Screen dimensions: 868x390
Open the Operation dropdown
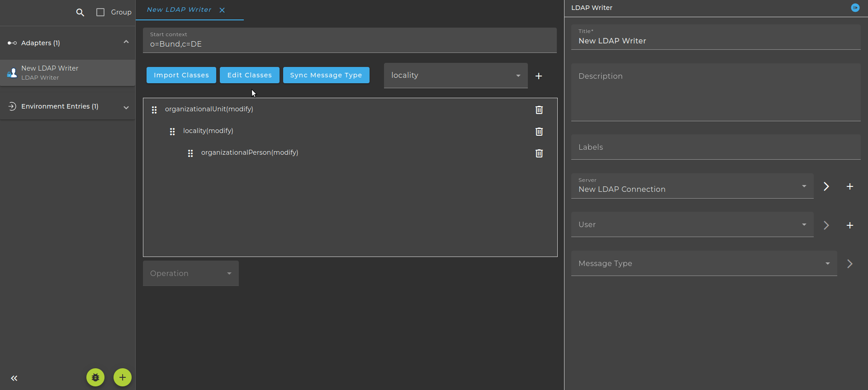(191, 273)
